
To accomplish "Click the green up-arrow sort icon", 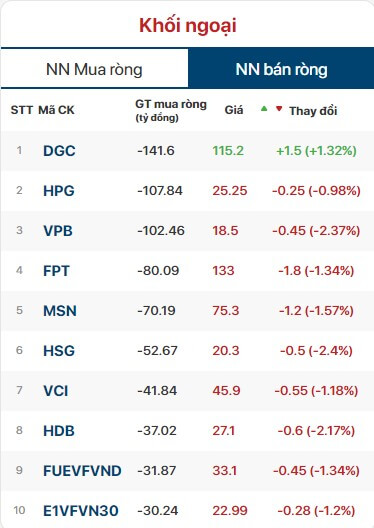I will pos(264,108).
